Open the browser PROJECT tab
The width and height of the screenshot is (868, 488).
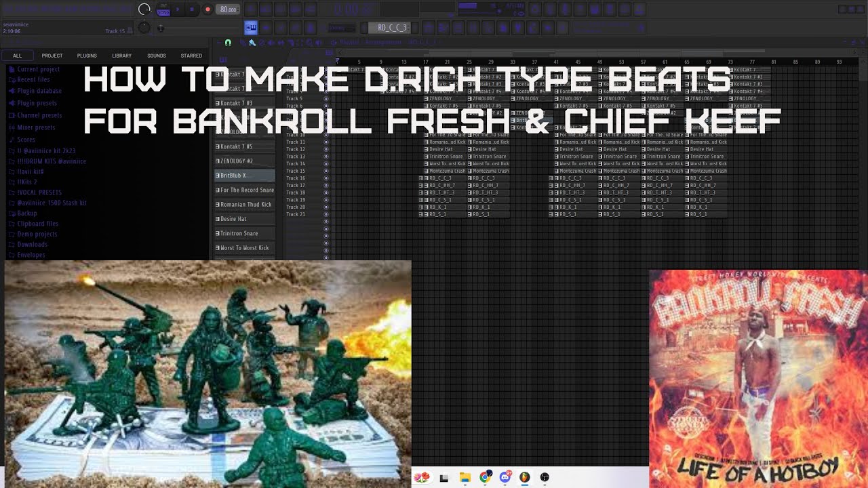click(x=52, y=56)
